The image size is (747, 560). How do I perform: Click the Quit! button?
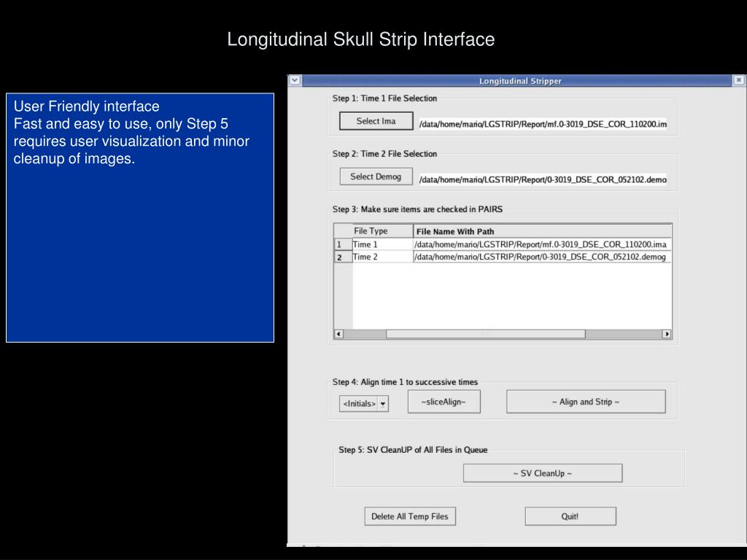pyautogui.click(x=570, y=516)
